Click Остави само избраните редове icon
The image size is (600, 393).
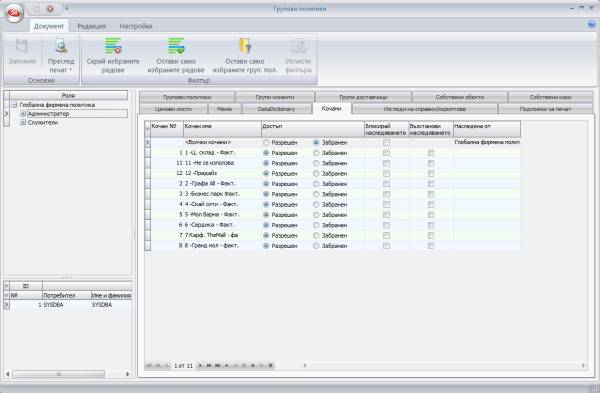coord(176,46)
